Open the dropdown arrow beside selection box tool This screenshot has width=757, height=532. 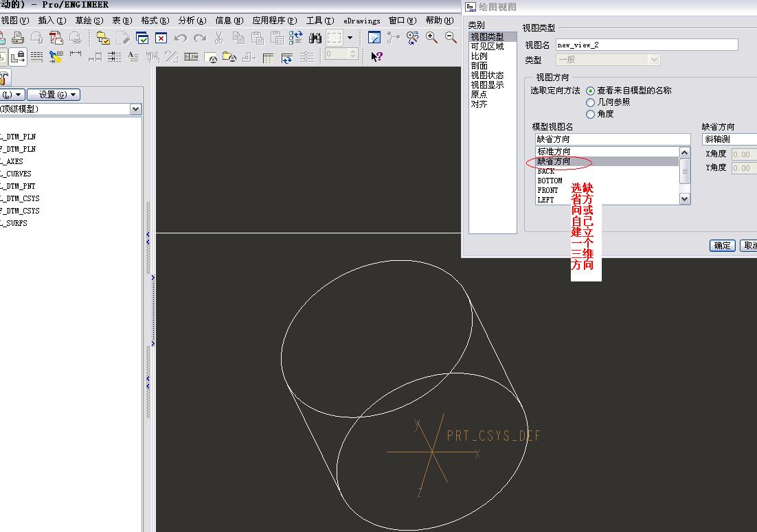click(x=350, y=38)
